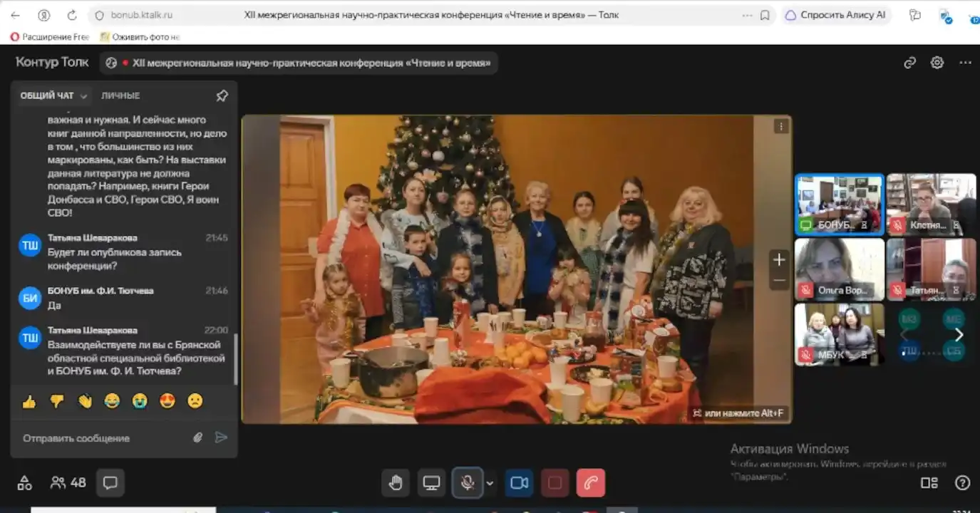Toggle the chat panel visibility
This screenshot has width=980, height=513.
point(110,483)
